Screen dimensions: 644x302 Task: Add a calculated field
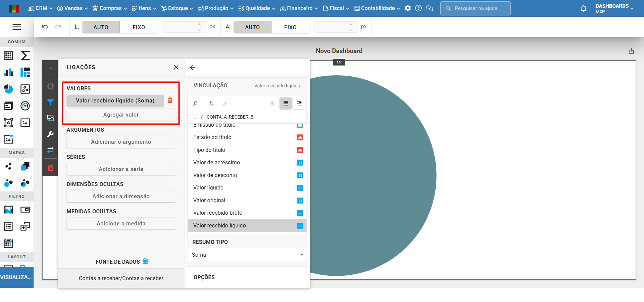pyautogui.click(x=211, y=103)
